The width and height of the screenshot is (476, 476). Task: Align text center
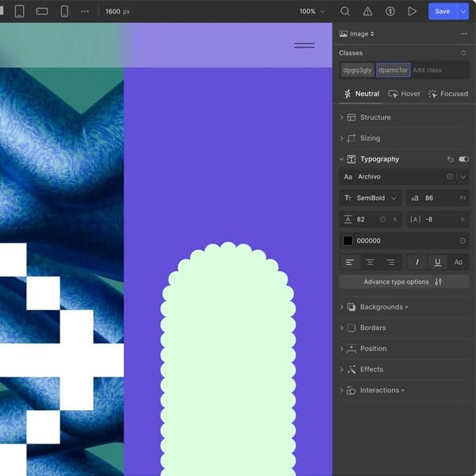click(x=370, y=263)
